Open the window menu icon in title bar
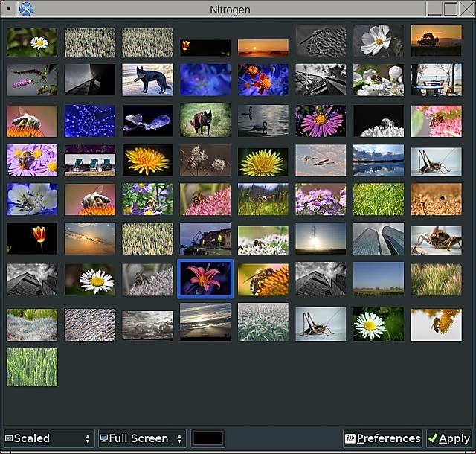The height and width of the screenshot is (454, 476). click(x=7, y=9)
